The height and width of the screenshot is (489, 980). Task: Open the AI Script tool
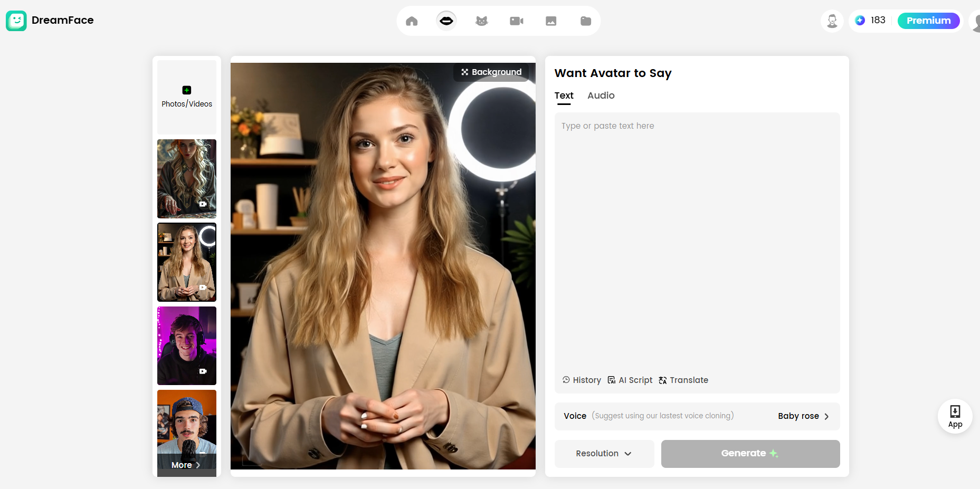click(x=630, y=380)
